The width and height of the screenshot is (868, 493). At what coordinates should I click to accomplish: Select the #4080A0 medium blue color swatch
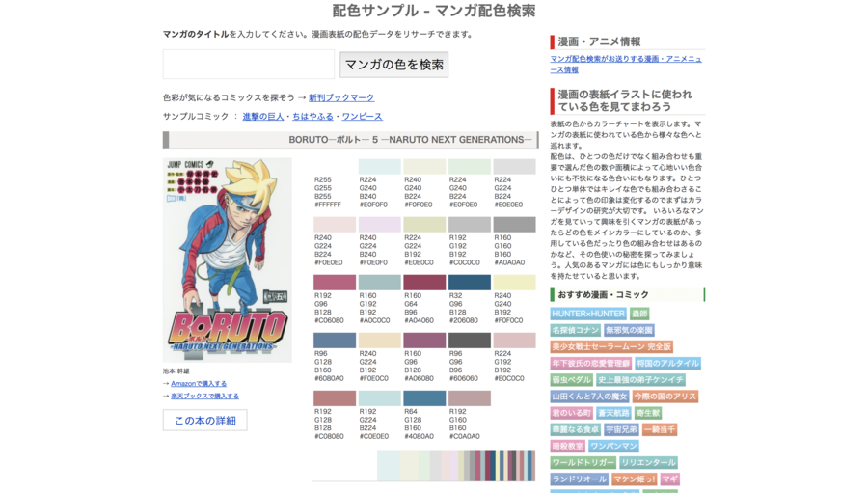point(424,398)
